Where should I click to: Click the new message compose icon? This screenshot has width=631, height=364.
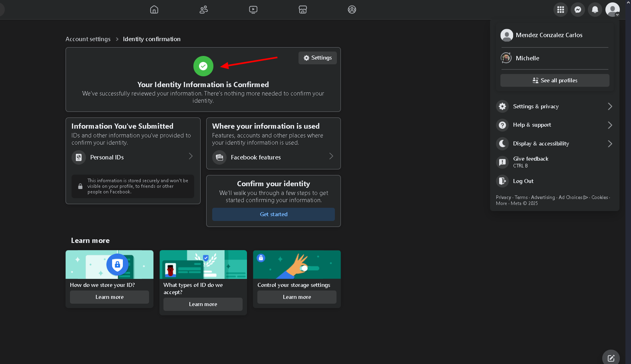point(611,358)
